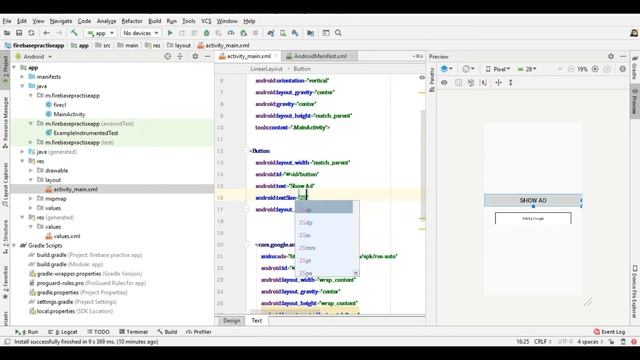Zoom in on the Preview panel
The height and width of the screenshot is (360, 640).
tap(595, 69)
